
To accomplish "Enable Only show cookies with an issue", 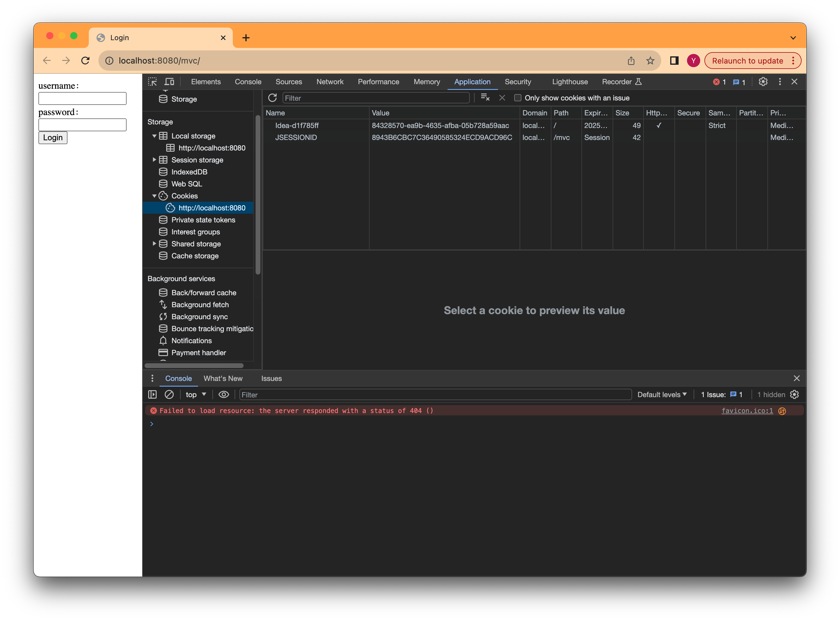I will pyautogui.click(x=517, y=98).
